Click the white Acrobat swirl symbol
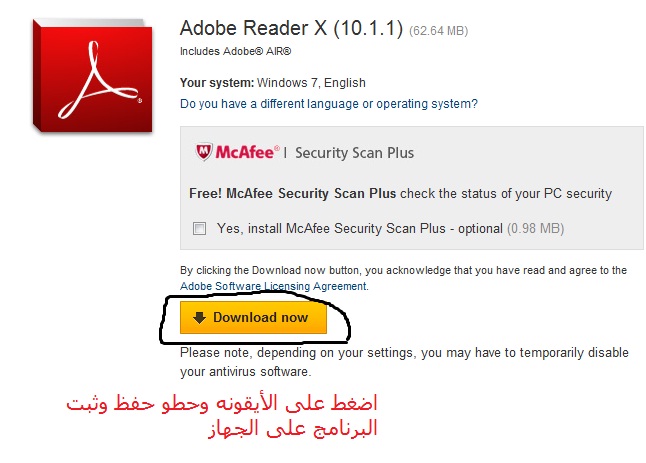The image size is (646, 463). point(100,80)
